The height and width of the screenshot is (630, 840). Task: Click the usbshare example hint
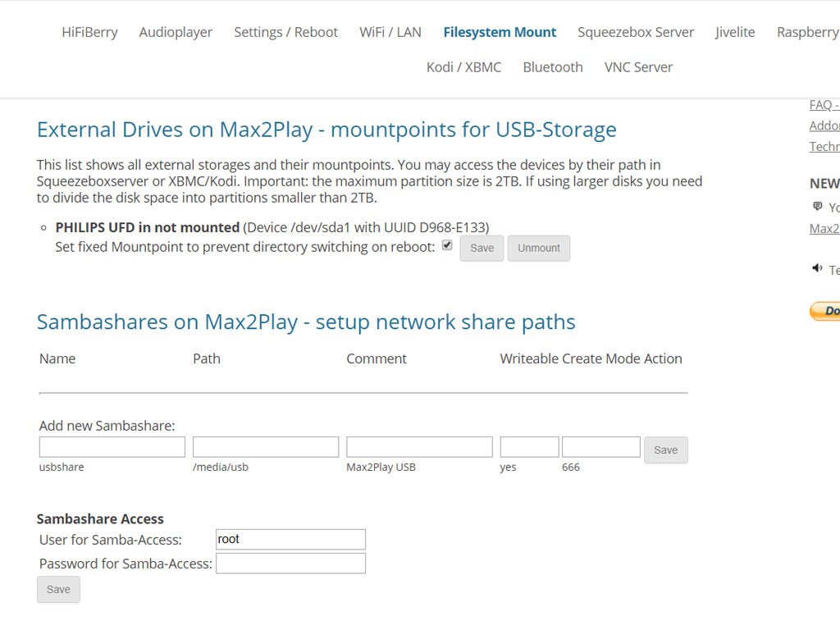[62, 467]
